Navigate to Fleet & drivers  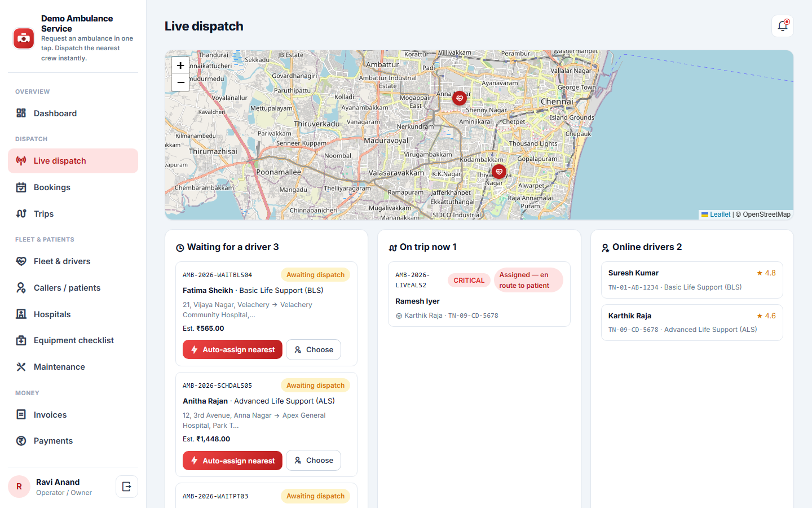pyautogui.click(x=73, y=261)
